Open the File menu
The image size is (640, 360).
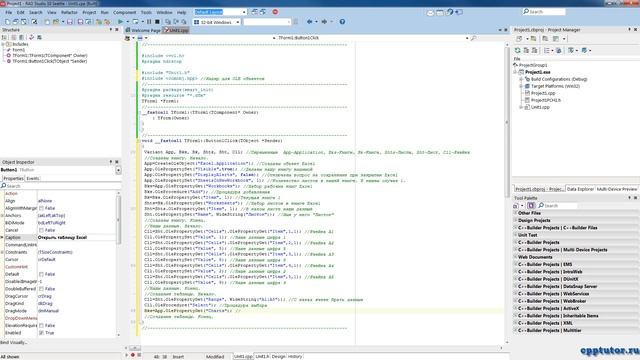tap(9, 13)
